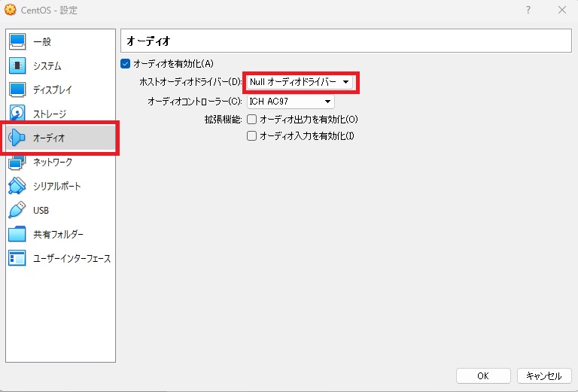The width and height of the screenshot is (578, 392).
Task: Open the ネットワーク settings page
Action: (x=53, y=162)
